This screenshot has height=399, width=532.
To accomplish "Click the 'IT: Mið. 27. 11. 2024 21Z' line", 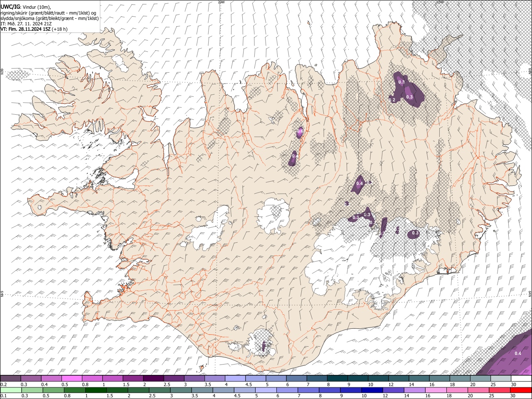I will [26, 24].
